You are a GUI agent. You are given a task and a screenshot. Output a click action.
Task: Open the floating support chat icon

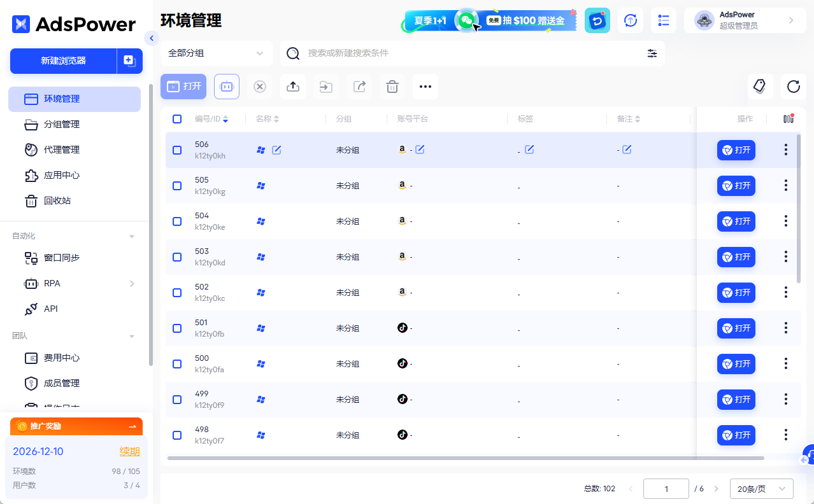pyautogui.click(x=808, y=456)
